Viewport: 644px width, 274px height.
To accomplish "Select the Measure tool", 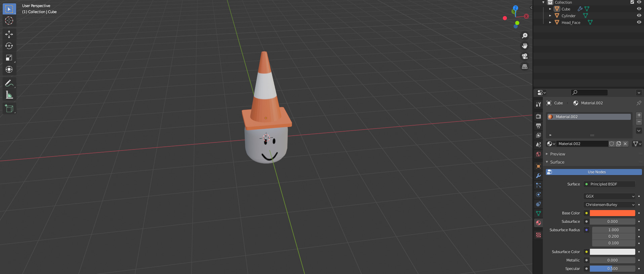I will [x=9, y=95].
